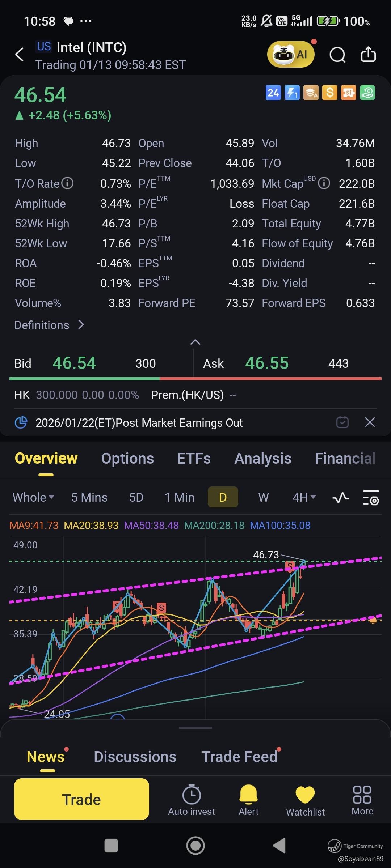Tap the MA50:38.48 indicator label
391x868 pixels.
151,525
